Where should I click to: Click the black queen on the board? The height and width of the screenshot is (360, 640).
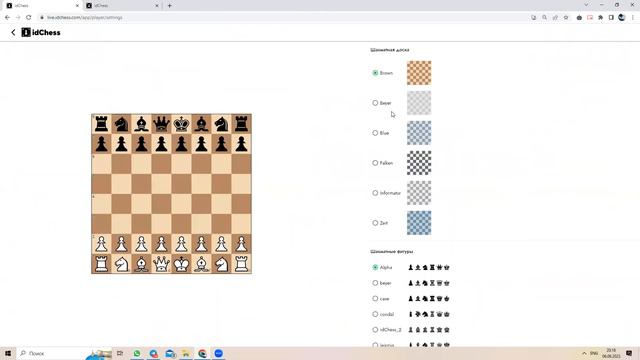point(161,124)
